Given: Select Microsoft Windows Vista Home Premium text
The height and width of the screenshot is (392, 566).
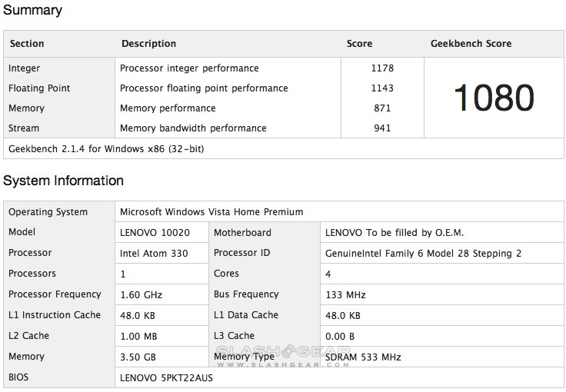Looking at the screenshot, I should (211, 211).
